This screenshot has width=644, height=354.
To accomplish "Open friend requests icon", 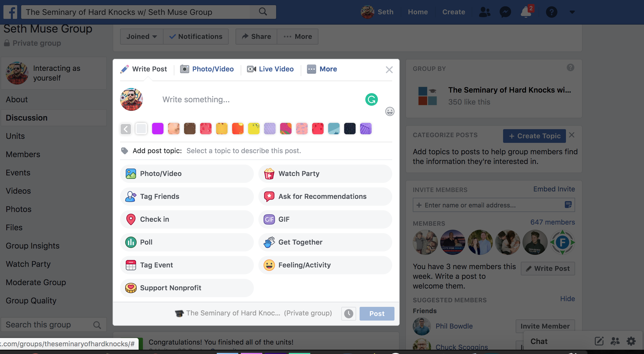I will point(485,12).
